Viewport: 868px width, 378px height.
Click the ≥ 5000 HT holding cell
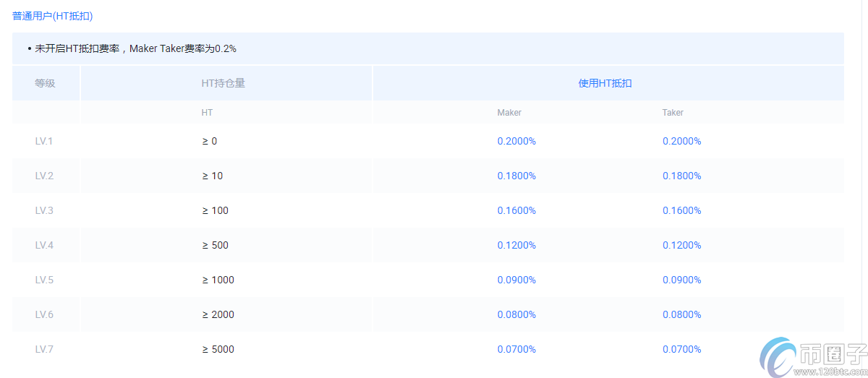[218, 349]
